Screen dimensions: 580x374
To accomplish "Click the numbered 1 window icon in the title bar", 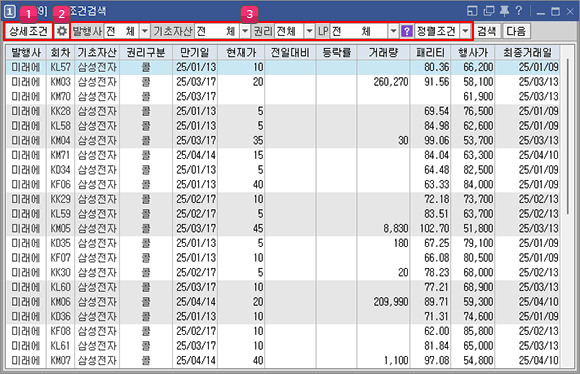I will click(10, 11).
